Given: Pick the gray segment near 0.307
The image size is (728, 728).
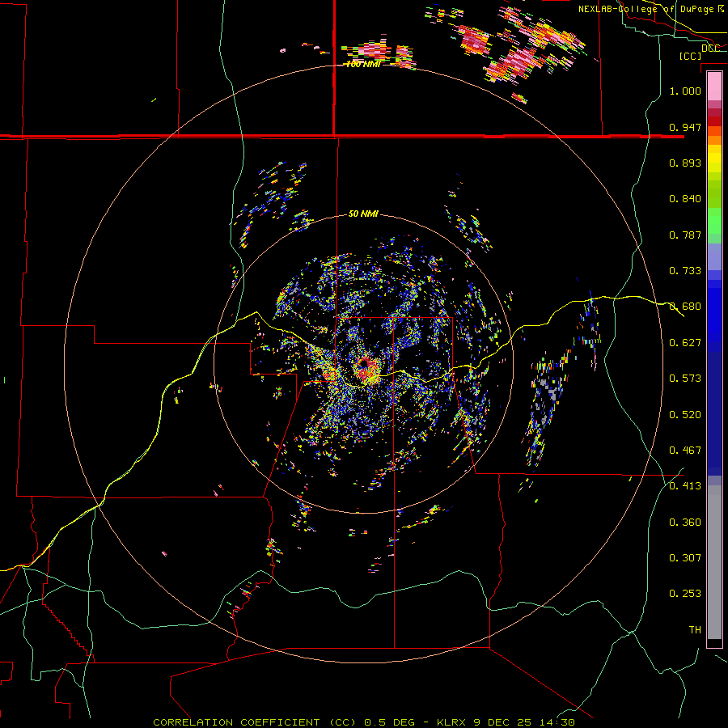Looking at the screenshot, I should click(714, 562).
